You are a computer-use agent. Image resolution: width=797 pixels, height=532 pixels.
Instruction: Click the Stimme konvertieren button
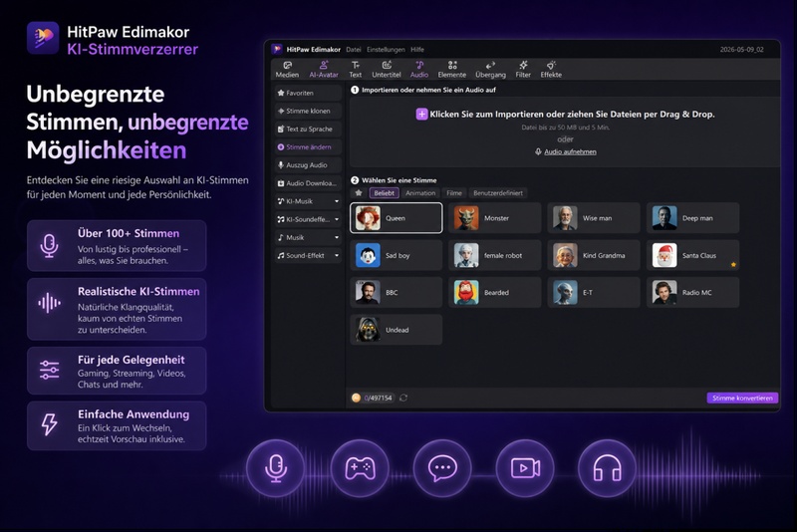pyautogui.click(x=742, y=398)
